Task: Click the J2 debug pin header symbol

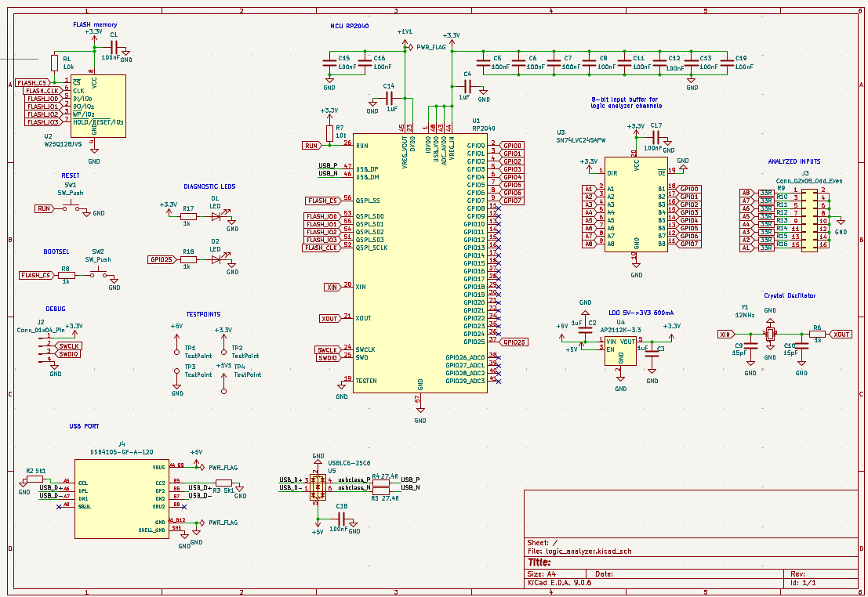Action: tap(45, 348)
